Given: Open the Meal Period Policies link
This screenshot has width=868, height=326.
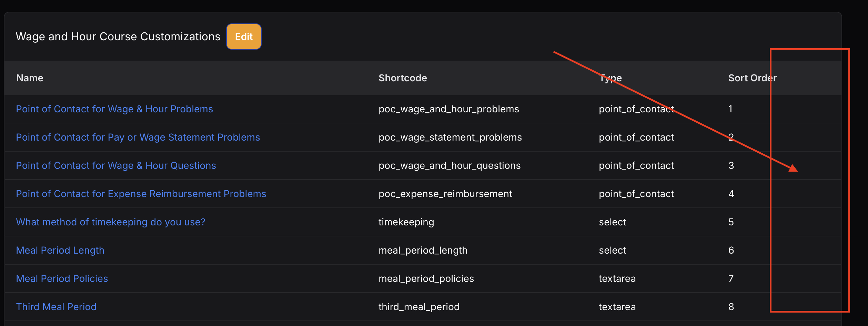Looking at the screenshot, I should (x=62, y=278).
